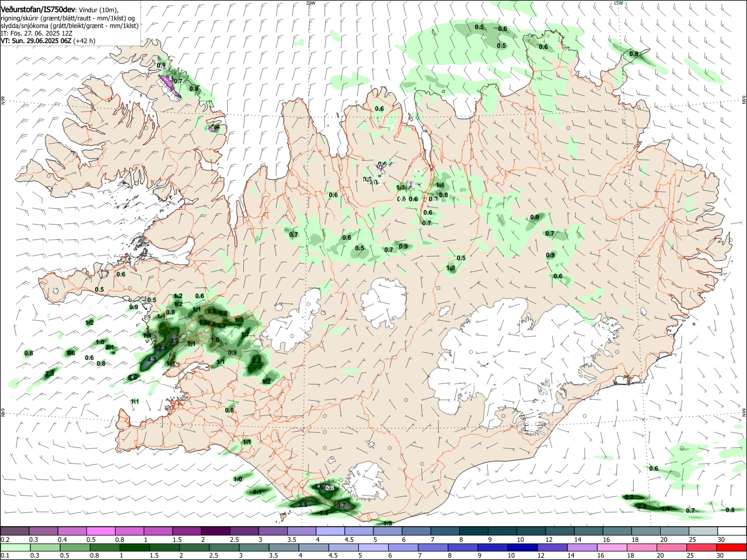Click the 'rigning/skúrir' legend description line
The height and width of the screenshot is (560, 747).
68,18
